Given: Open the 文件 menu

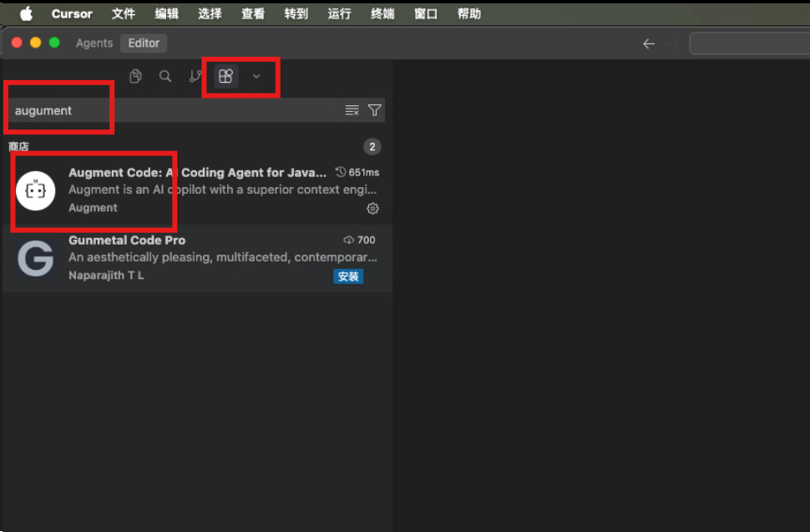Looking at the screenshot, I should (x=124, y=14).
